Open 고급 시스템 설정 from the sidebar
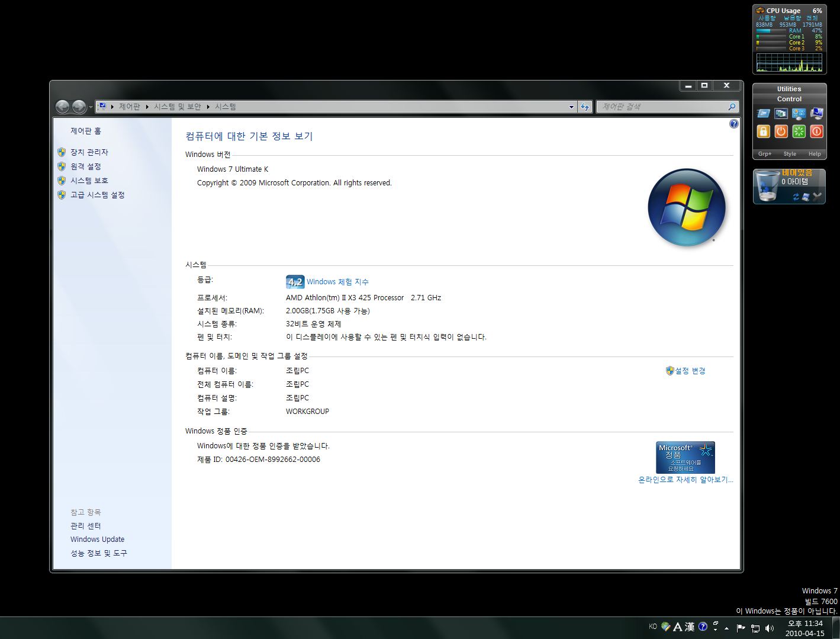The height and width of the screenshot is (639, 840). click(98, 195)
